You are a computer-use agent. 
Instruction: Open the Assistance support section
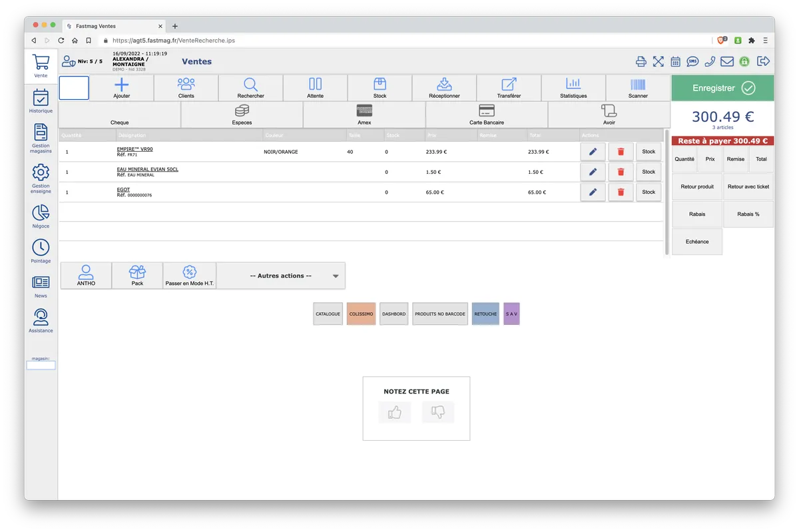point(41,321)
